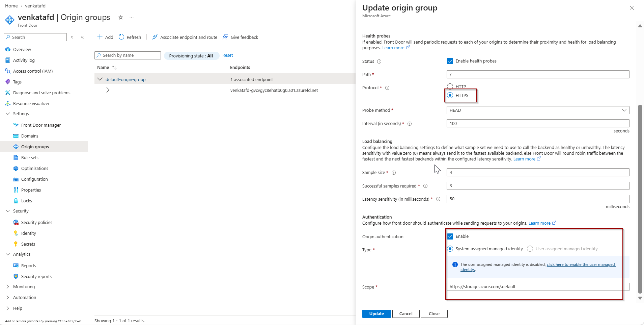Click the Sample size info icon
644x326 pixels.
click(x=394, y=173)
